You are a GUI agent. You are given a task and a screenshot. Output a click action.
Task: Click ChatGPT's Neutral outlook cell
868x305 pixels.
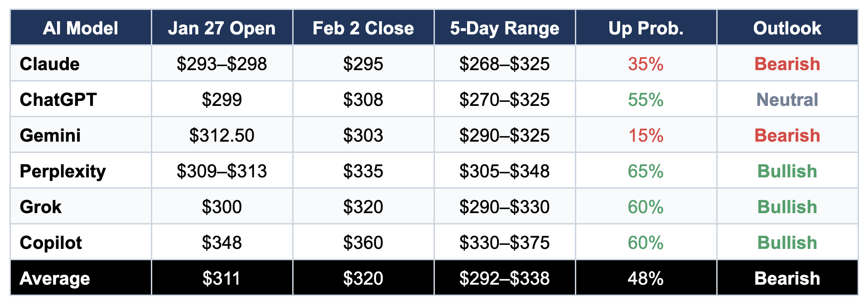pyautogui.click(x=787, y=100)
